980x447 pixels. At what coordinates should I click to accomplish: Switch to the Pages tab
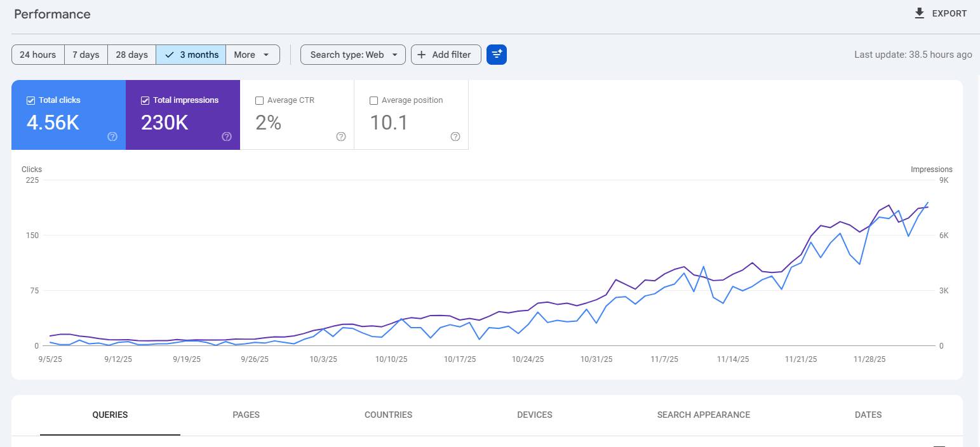click(246, 415)
